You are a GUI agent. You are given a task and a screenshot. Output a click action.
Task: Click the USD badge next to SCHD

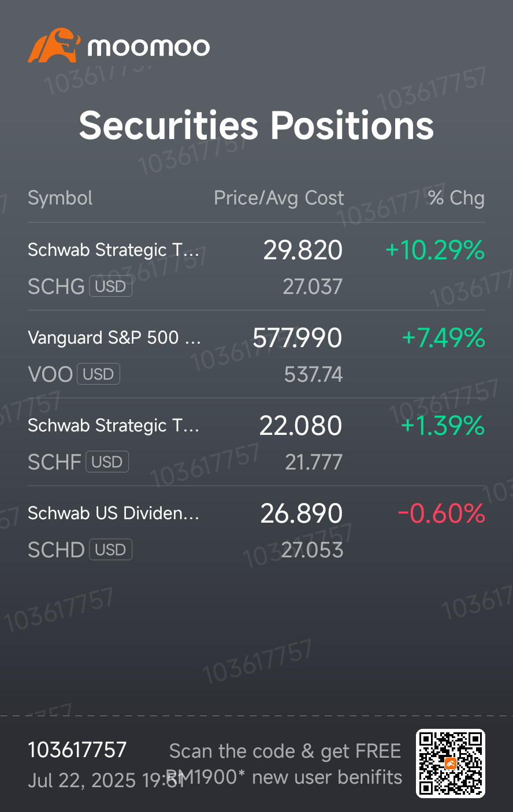pyautogui.click(x=110, y=550)
